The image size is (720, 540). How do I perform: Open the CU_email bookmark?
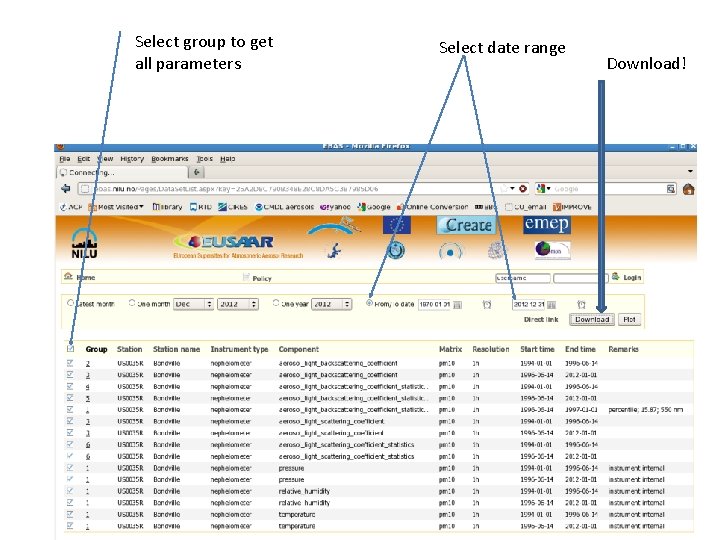[526, 207]
